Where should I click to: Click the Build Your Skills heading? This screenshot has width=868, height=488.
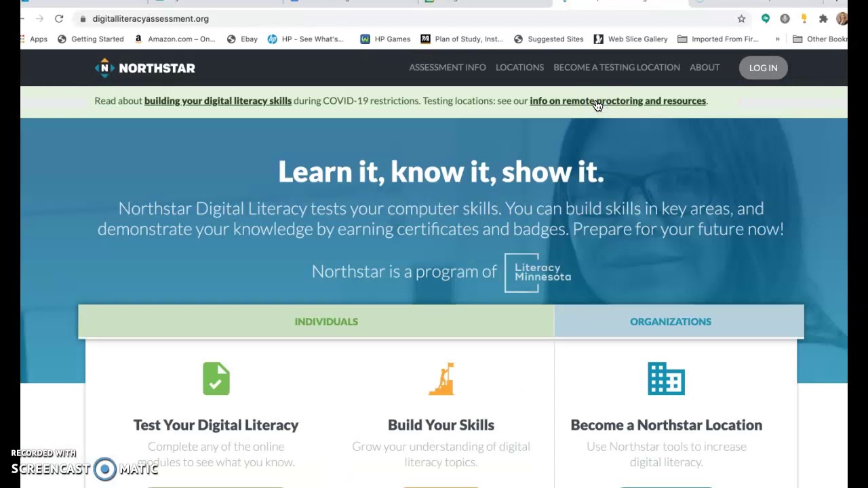[x=441, y=425]
